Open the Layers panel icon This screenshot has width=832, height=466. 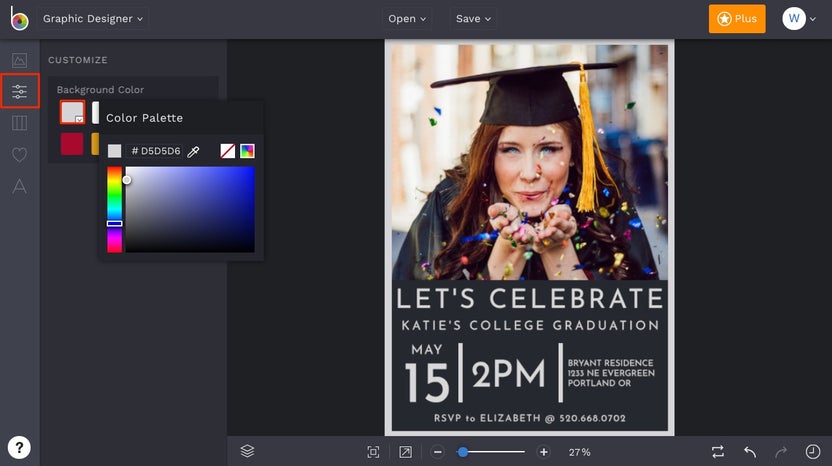pos(247,451)
